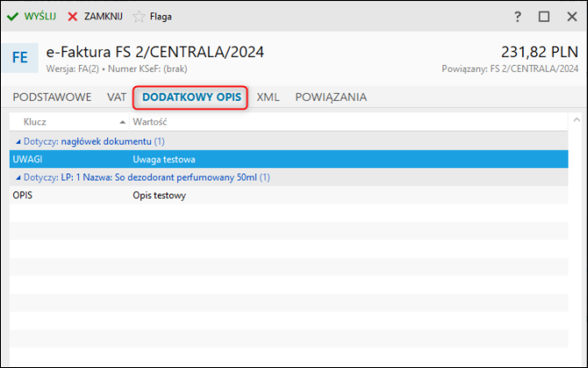Close the window with the top-right X

point(569,16)
